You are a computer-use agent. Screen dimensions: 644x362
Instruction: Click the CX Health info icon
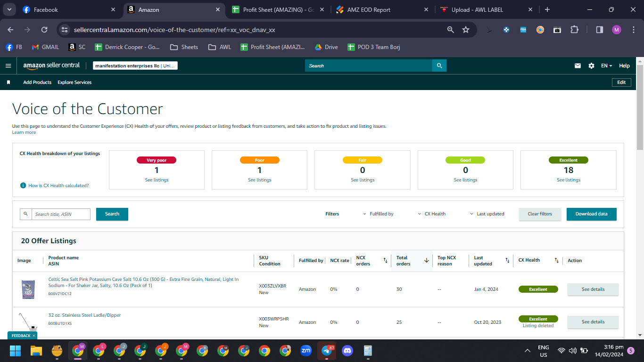(23, 186)
